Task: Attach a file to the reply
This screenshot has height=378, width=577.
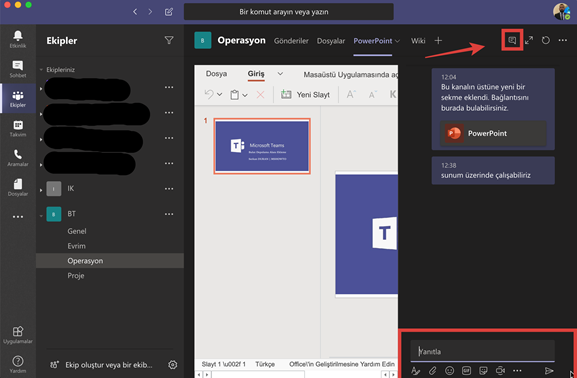Action: click(433, 371)
